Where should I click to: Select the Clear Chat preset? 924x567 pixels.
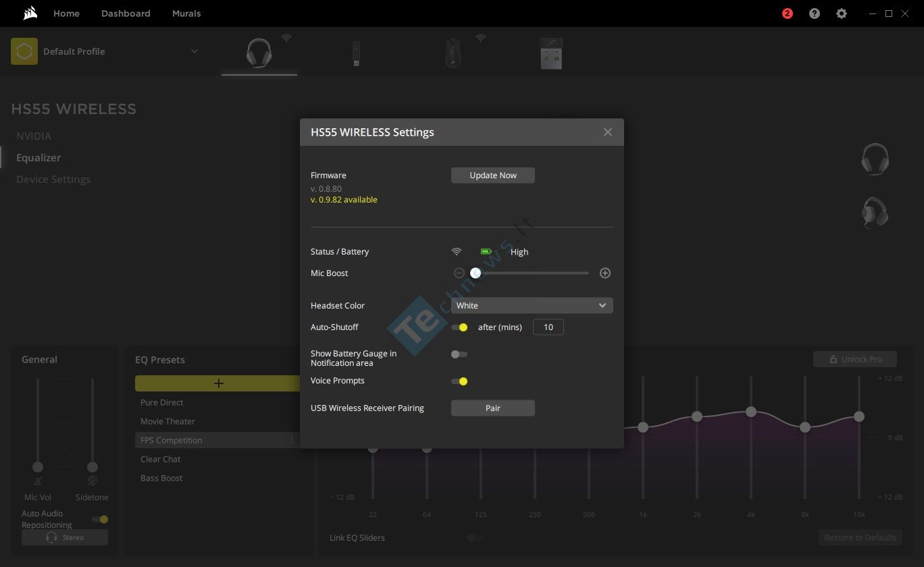pos(161,459)
